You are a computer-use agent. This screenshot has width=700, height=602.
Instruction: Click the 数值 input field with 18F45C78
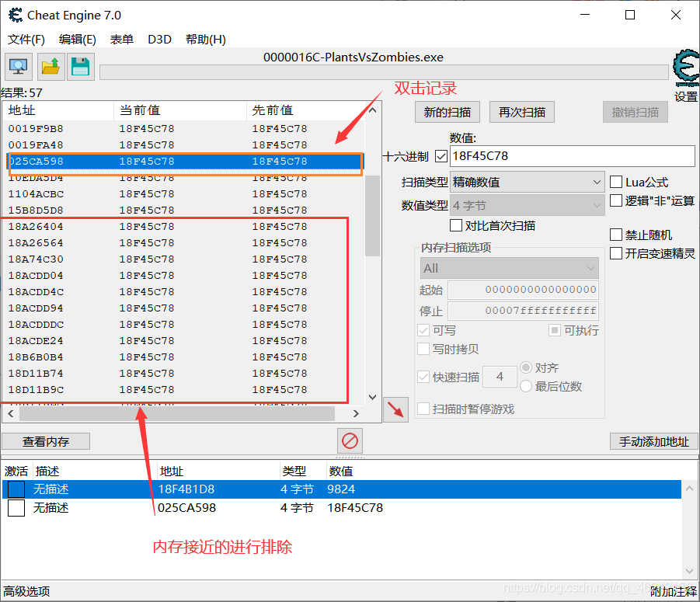573,156
